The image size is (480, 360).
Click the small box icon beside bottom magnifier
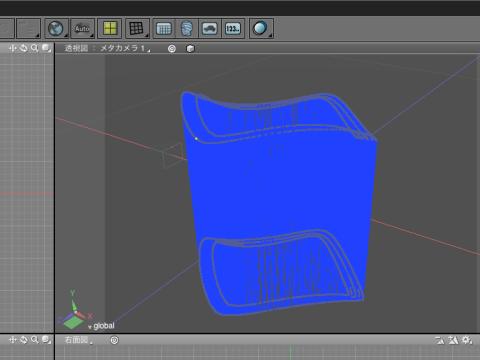46,340
